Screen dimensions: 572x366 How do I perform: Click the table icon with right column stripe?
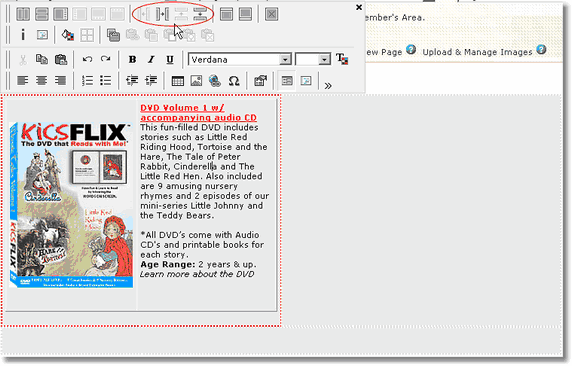coord(61,14)
